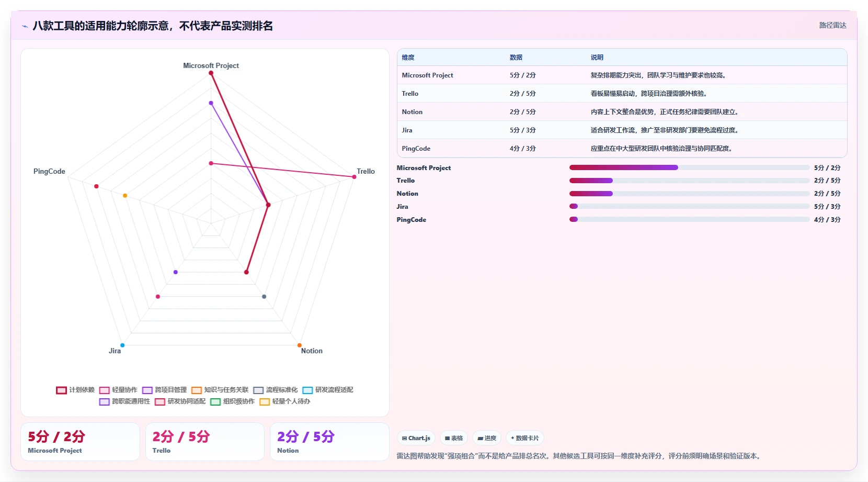
Task: Click the gray data point on Notion axis
Action: tap(264, 297)
